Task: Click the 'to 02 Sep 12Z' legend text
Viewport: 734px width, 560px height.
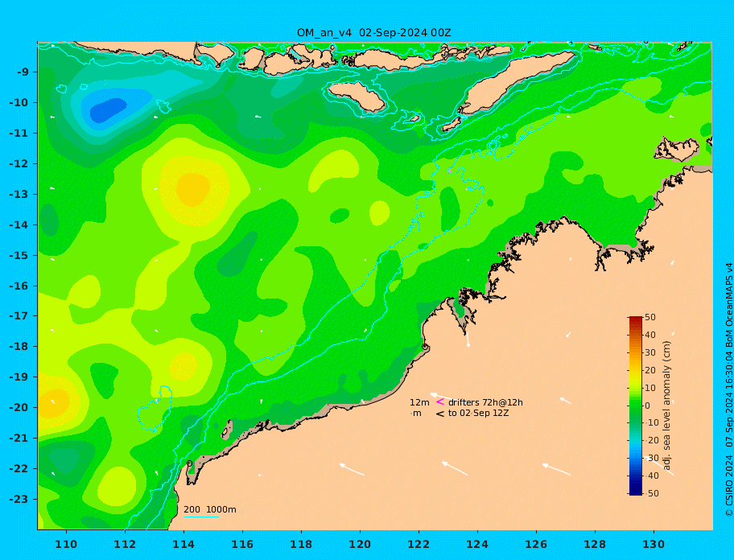Action: click(478, 413)
